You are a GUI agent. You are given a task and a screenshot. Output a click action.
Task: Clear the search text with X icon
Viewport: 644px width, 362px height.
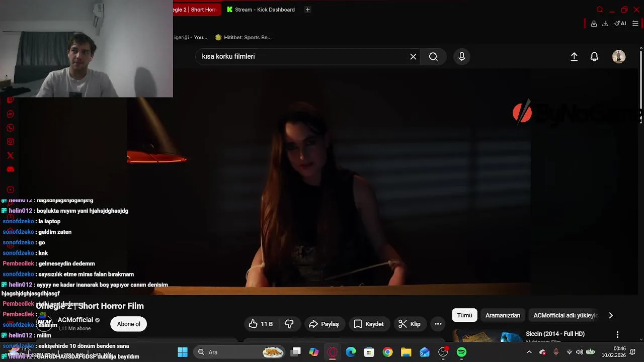point(413,57)
